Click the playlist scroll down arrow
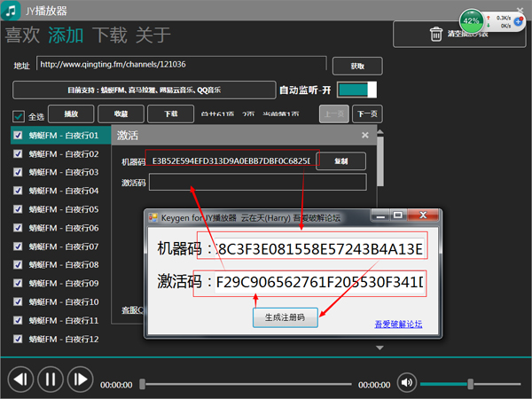Screen dimensions: 532x399 (x=380, y=348)
